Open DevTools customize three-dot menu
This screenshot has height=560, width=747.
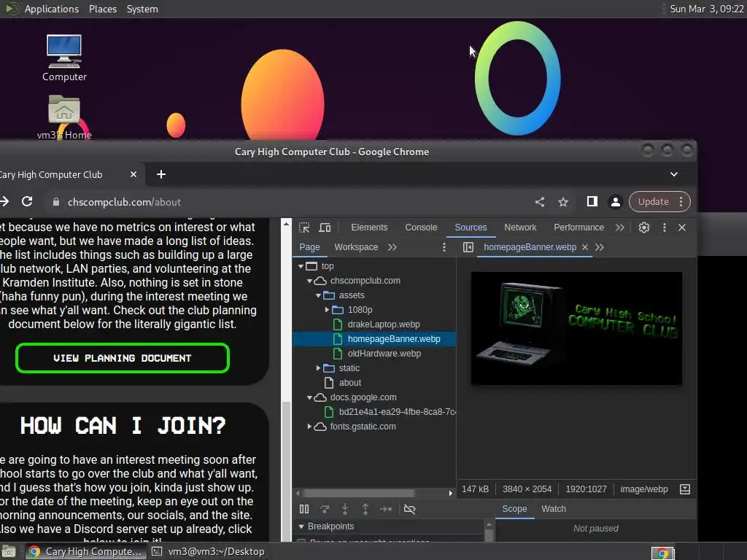point(664,227)
